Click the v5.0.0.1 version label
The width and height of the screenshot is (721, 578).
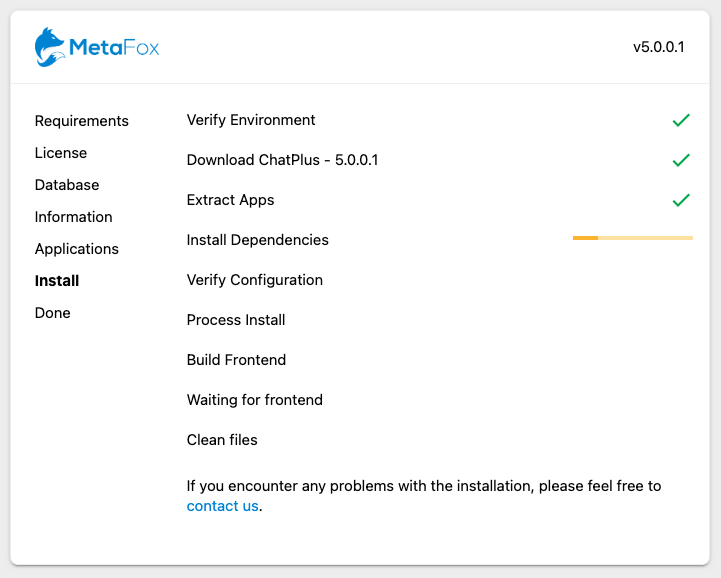point(658,47)
